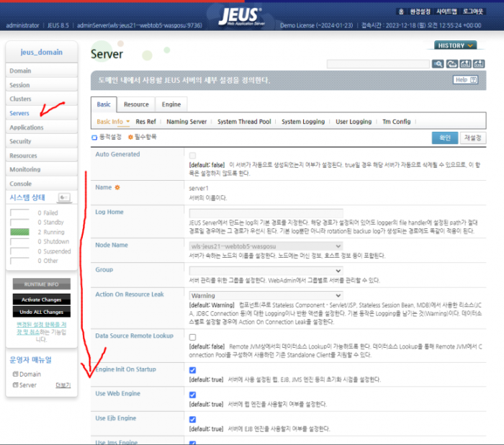Viewport: 504px width, 445px height.
Task: Switch to the Basic tab
Action: pos(104,104)
